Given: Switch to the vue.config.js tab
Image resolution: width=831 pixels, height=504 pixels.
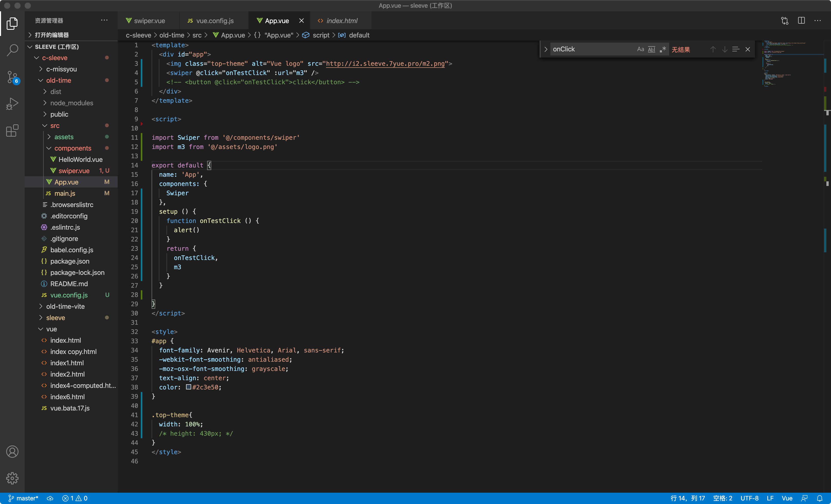Looking at the screenshot, I should point(214,21).
